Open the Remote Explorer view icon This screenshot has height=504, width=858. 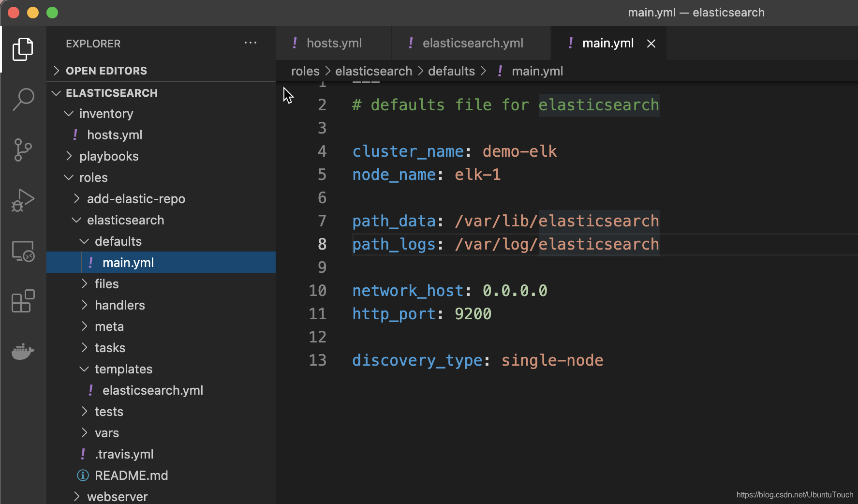pos(23,251)
